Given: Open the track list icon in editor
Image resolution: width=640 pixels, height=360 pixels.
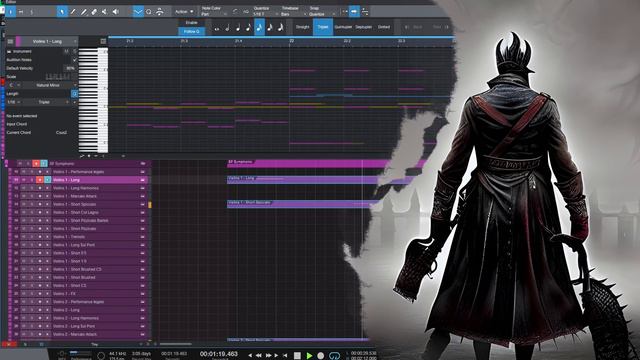Looking at the screenshot, I should coord(10,41).
